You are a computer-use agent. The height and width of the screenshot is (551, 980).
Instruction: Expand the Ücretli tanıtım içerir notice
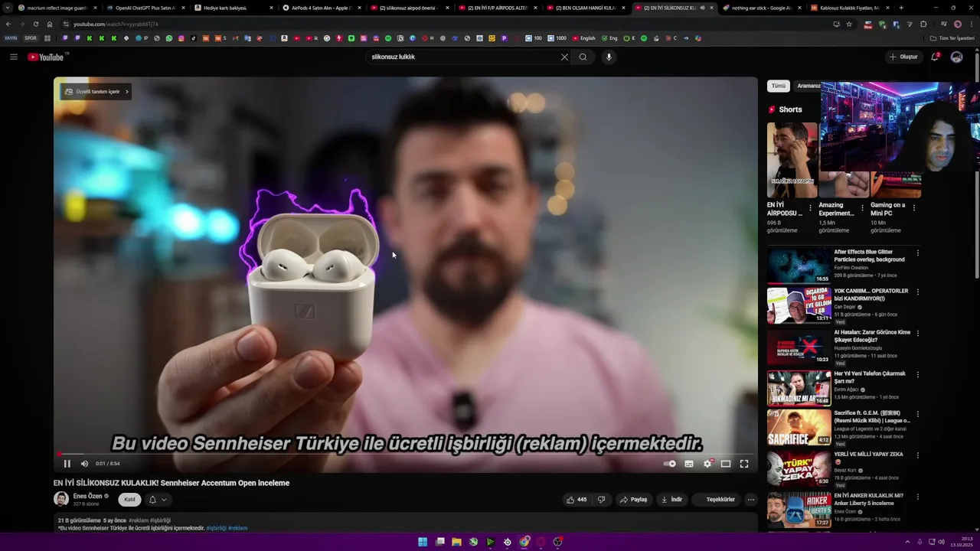click(x=96, y=92)
